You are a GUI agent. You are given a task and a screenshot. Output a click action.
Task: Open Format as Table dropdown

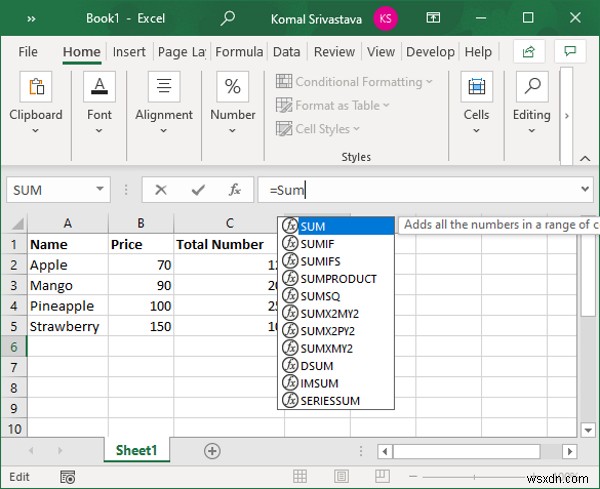(332, 105)
